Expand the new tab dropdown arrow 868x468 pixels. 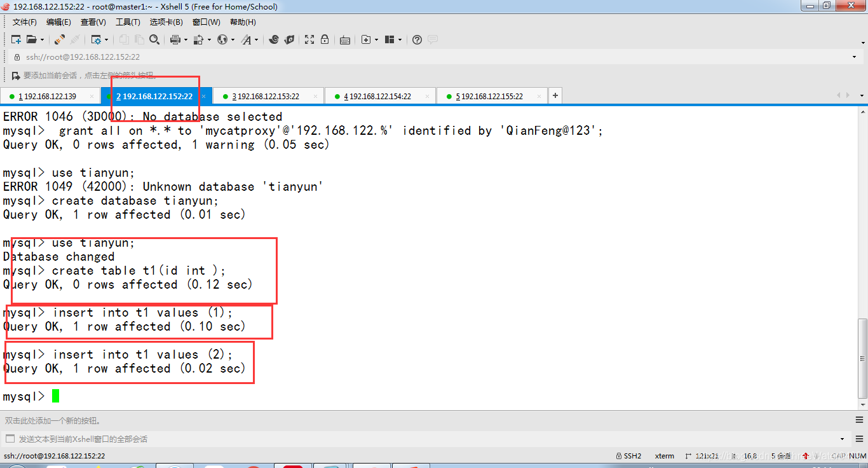point(376,39)
